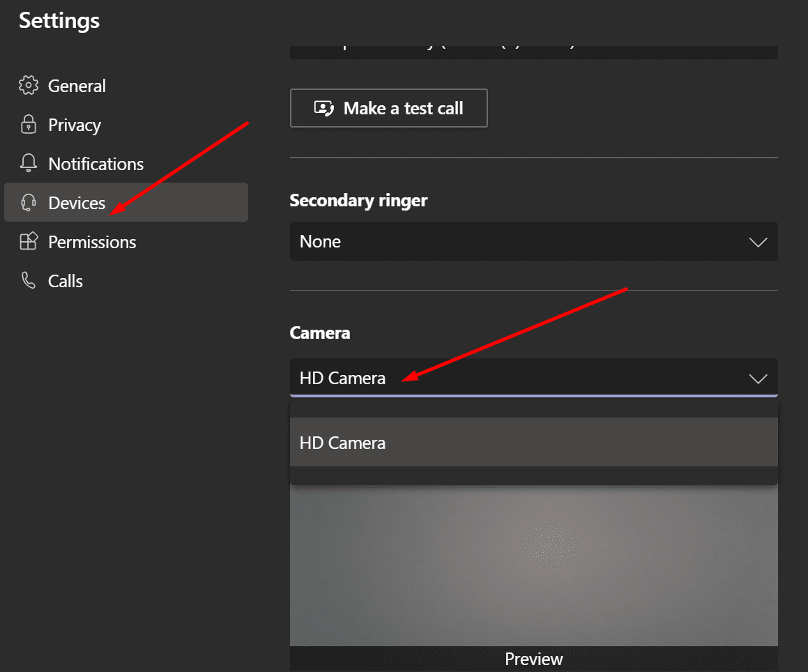Screen dimensions: 808x672
Task: Click the General gear icon
Action: tap(29, 86)
